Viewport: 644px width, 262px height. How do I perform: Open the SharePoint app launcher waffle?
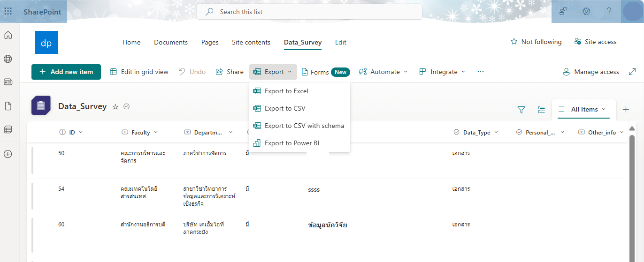coord(8,12)
